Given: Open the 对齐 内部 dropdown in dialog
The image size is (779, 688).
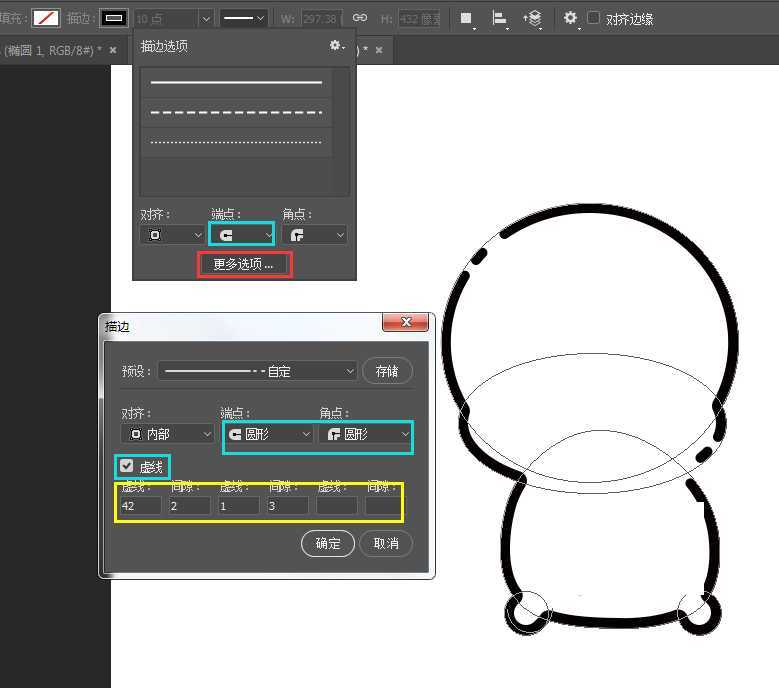Looking at the screenshot, I should coord(166,434).
